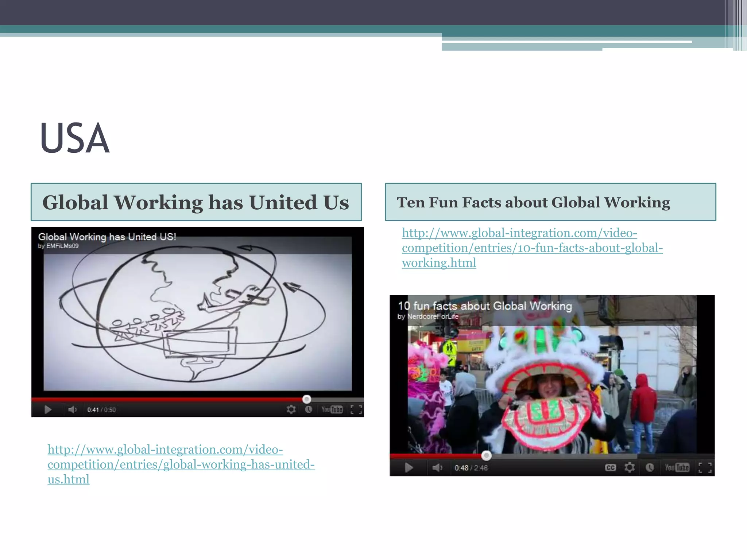Open settings gear on right video player
This screenshot has width=747, height=560.
[630, 467]
